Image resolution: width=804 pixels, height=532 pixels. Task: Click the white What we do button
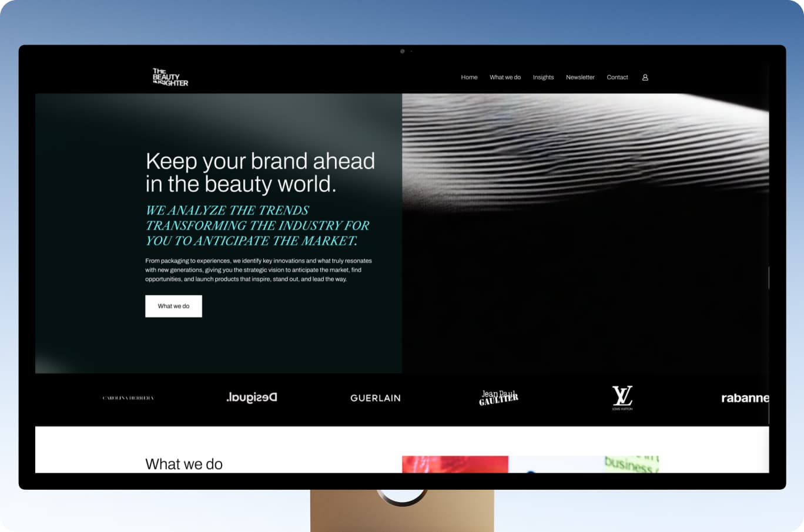point(173,306)
